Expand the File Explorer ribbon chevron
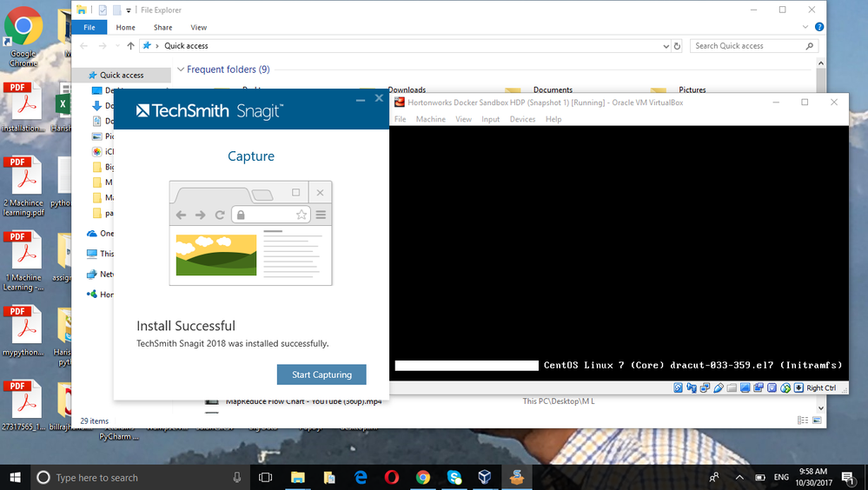The width and height of the screenshot is (868, 490). pyautogui.click(x=805, y=27)
